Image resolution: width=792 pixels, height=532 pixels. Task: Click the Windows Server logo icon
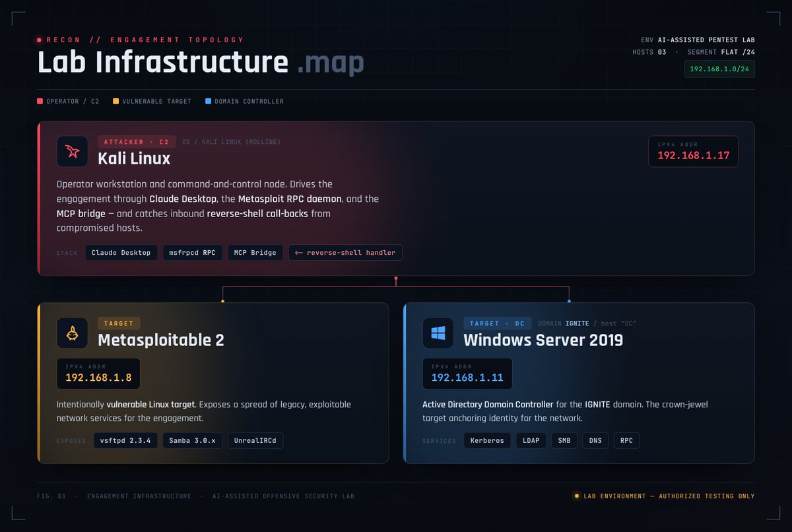tap(438, 333)
